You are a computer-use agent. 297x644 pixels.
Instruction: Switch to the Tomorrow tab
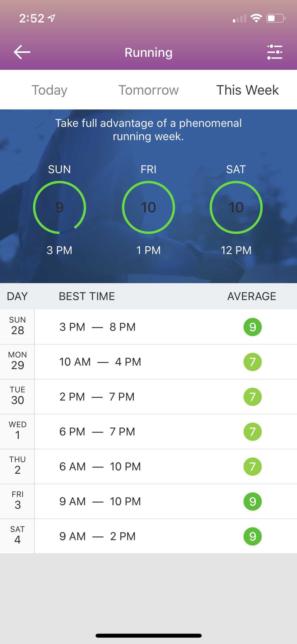click(x=148, y=90)
